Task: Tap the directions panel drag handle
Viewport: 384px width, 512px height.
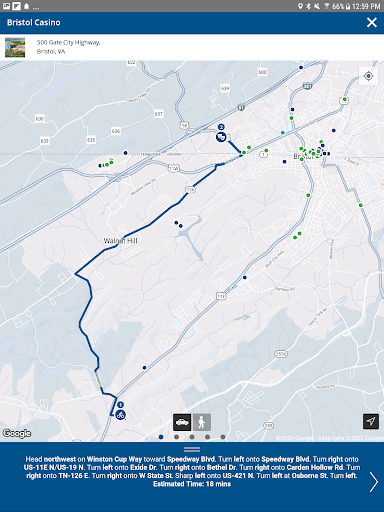Action: [192, 449]
